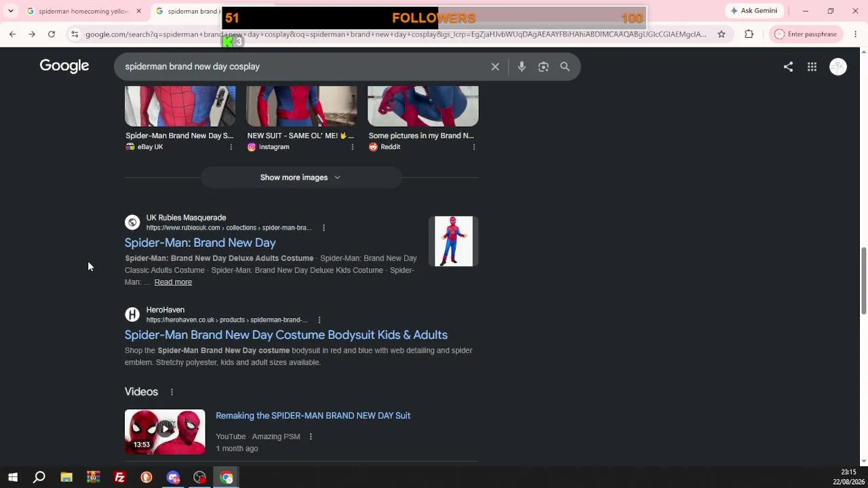Open the Instagram NEW SUIT - SAME OL' ME post
This screenshot has width=868, height=488.
point(300,136)
